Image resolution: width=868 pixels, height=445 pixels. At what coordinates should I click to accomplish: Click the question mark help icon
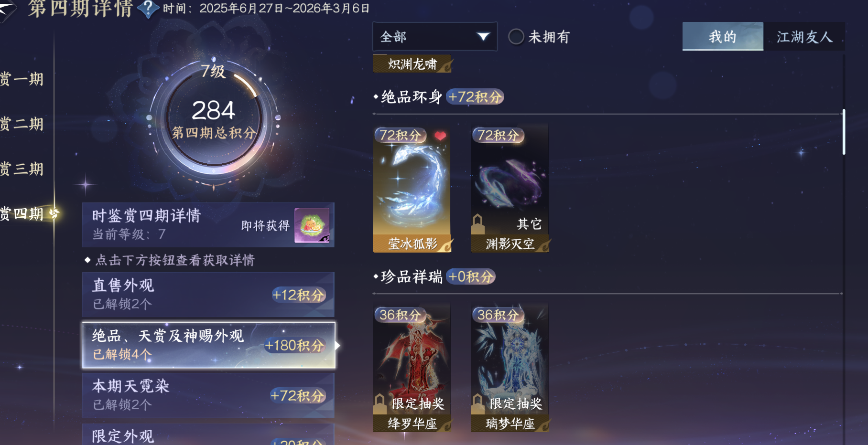pos(148,8)
